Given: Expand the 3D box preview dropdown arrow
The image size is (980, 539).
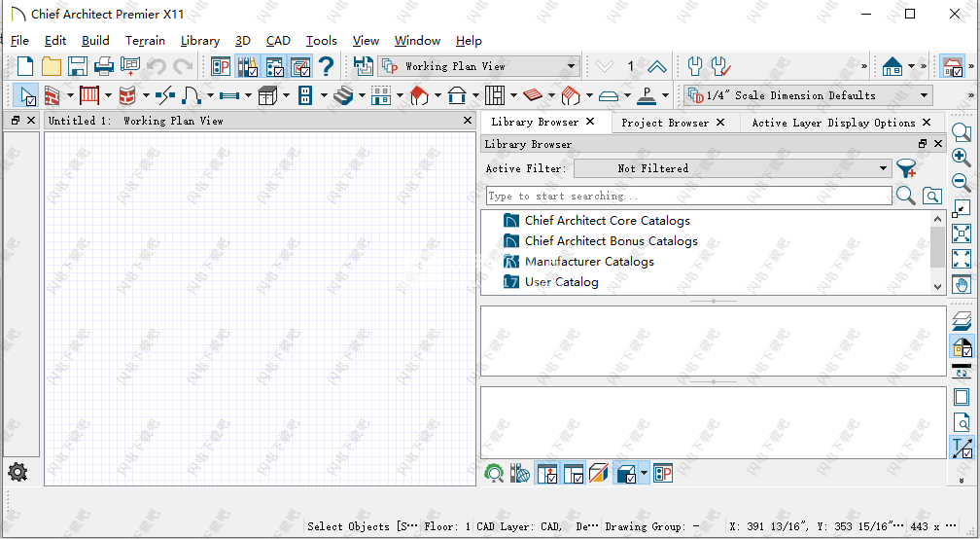Looking at the screenshot, I should [x=644, y=474].
